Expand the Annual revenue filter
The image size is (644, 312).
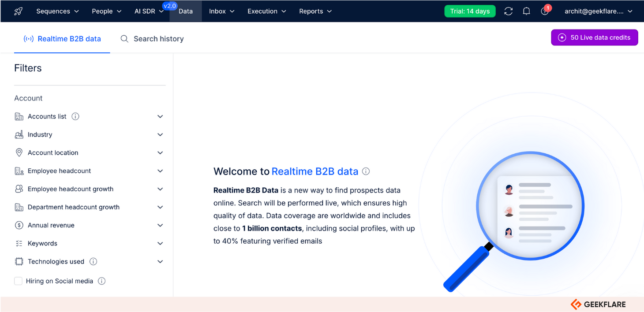160,225
